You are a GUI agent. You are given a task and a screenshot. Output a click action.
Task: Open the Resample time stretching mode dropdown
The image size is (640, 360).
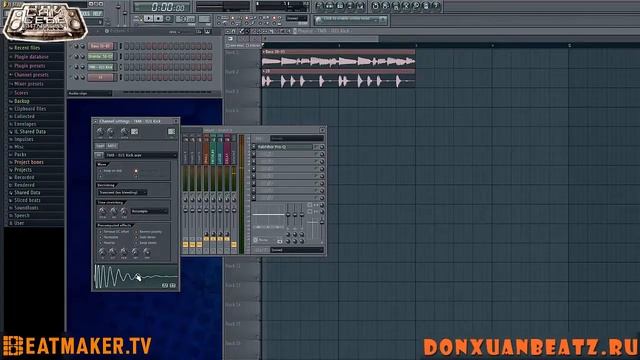149,211
